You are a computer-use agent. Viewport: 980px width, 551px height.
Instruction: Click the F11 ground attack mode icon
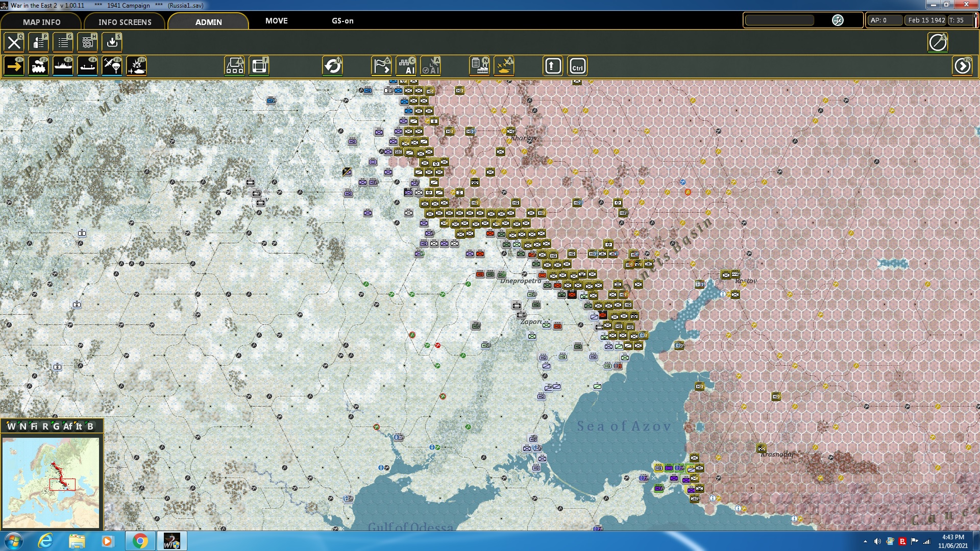coord(136,65)
